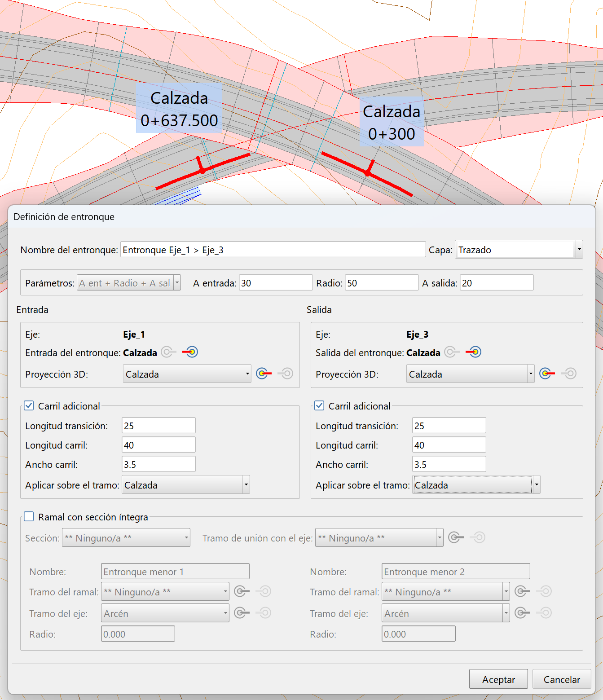Click colored target icon beside Entrada del entronque
The height and width of the screenshot is (700, 603).
click(x=190, y=352)
